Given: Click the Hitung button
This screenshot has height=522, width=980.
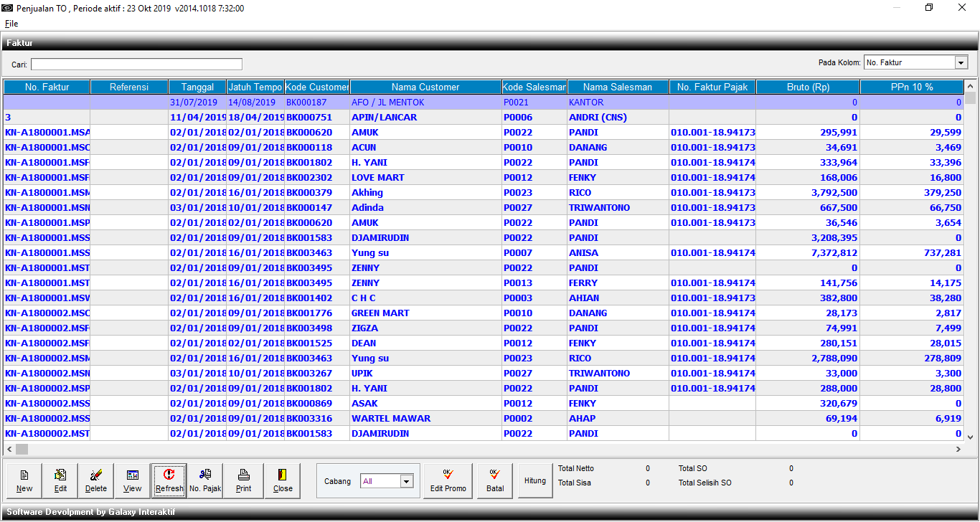Looking at the screenshot, I should click(x=535, y=480).
